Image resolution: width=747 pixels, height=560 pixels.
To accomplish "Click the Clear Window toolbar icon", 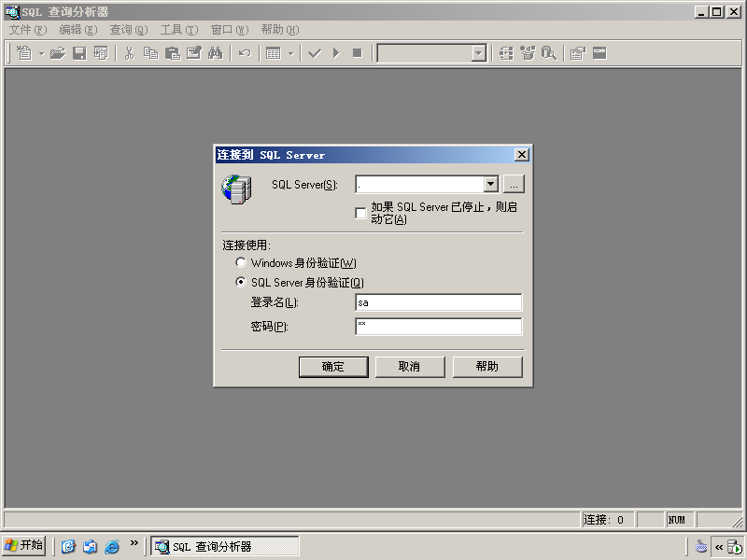I will tap(194, 53).
